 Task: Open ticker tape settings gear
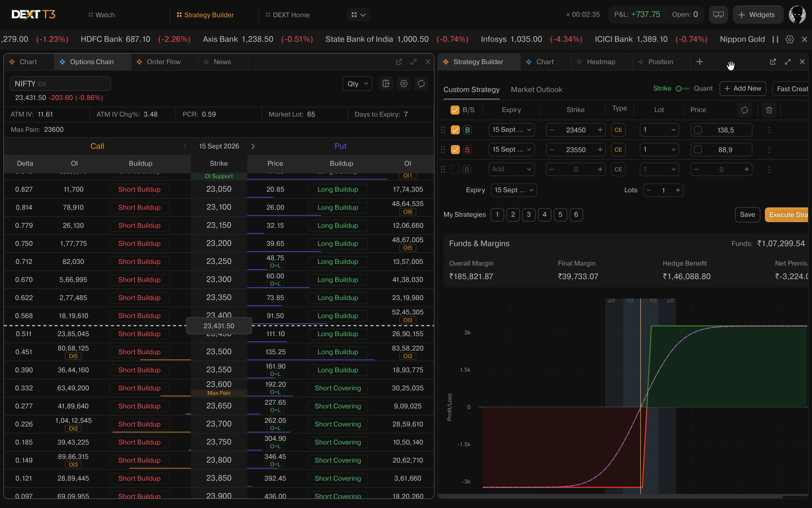(790, 39)
